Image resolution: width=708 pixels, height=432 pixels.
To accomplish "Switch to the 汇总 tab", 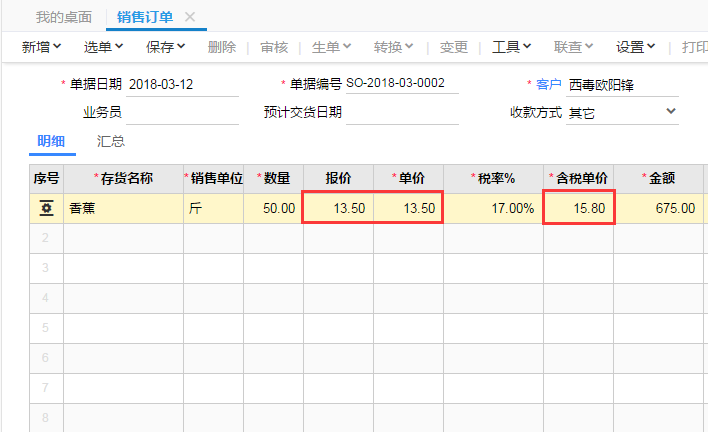I will [111, 141].
